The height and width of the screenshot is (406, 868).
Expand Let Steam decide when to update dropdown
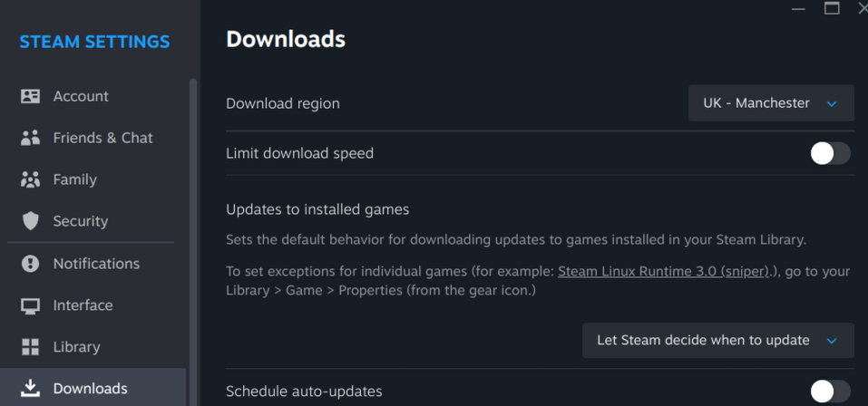point(718,340)
